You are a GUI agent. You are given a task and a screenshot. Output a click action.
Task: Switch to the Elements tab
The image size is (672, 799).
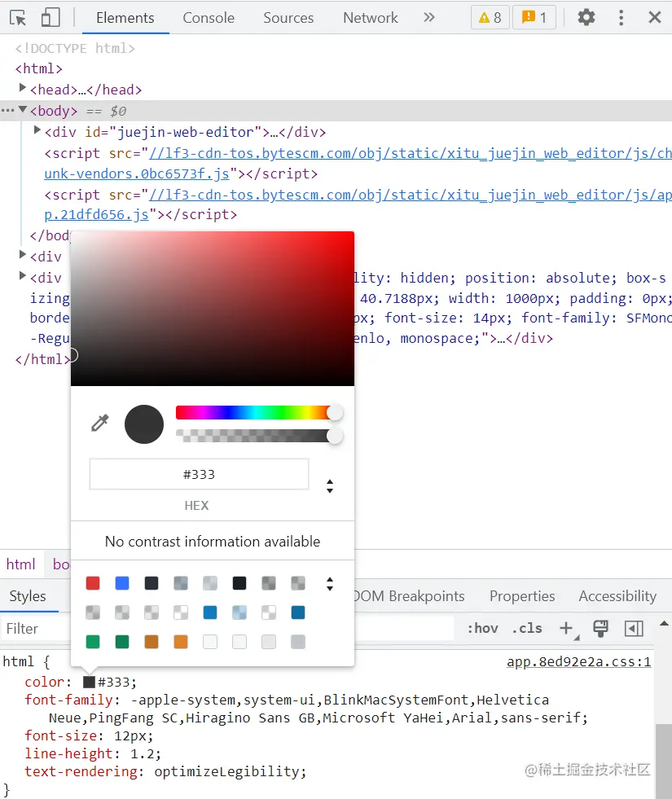tap(125, 18)
